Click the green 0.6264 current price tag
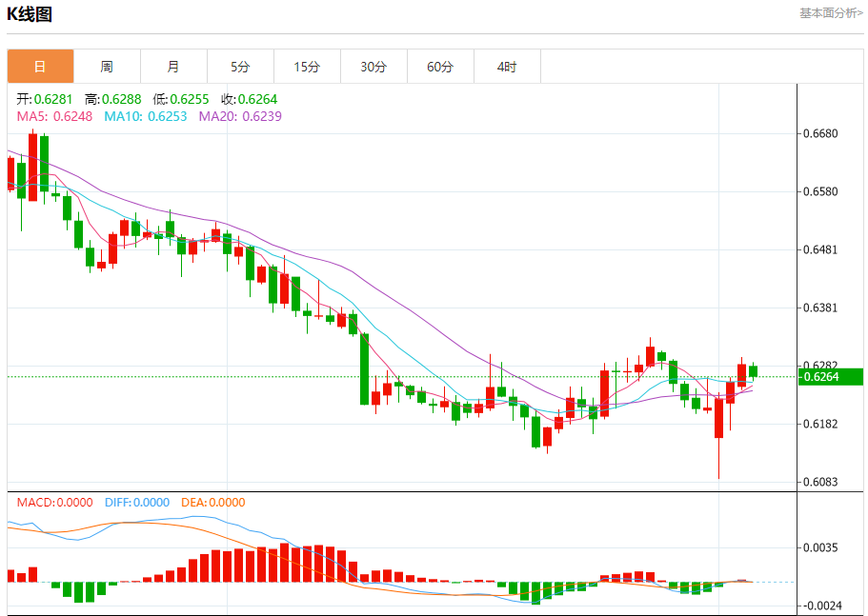Image resolution: width=868 pixels, height=616 pixels. pyautogui.click(x=830, y=377)
